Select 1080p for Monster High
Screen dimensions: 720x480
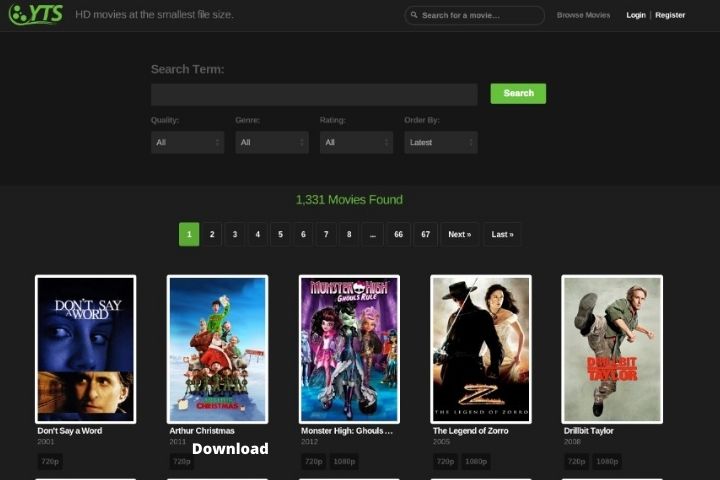(x=344, y=461)
